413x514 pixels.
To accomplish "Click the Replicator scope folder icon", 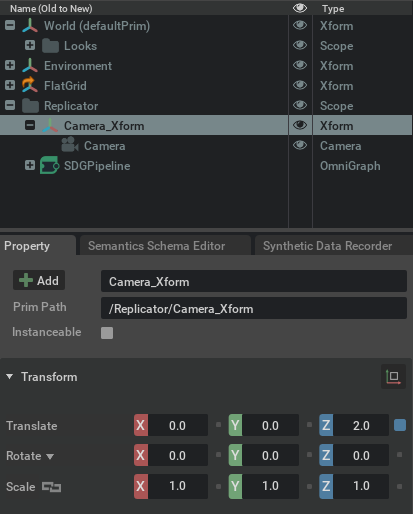I will tap(30, 106).
